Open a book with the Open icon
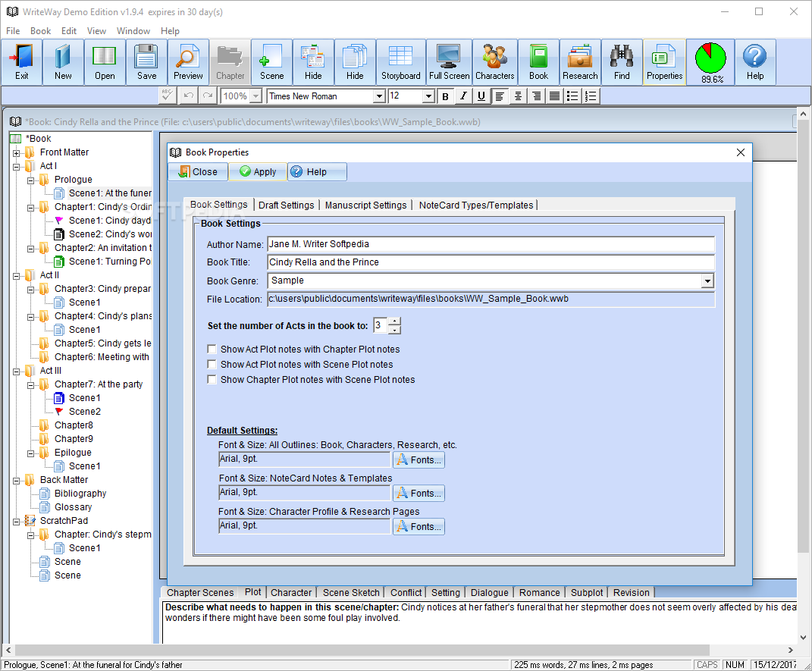 click(105, 62)
